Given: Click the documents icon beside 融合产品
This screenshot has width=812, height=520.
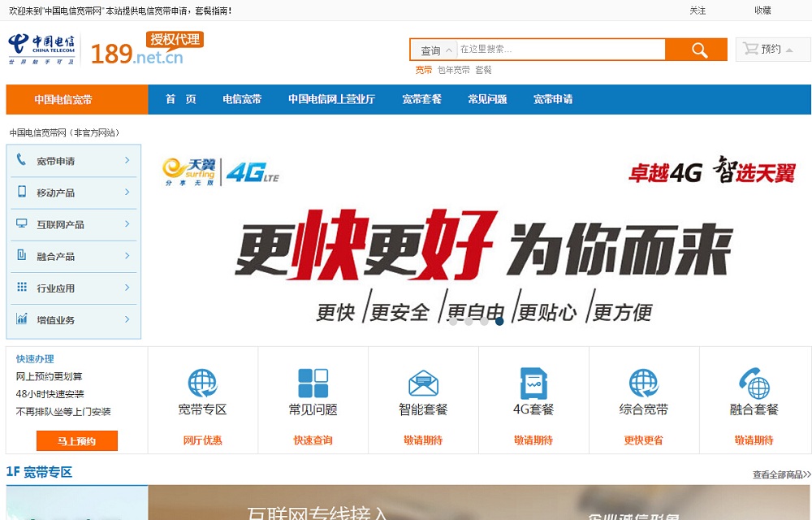Looking at the screenshot, I should 22,255.
